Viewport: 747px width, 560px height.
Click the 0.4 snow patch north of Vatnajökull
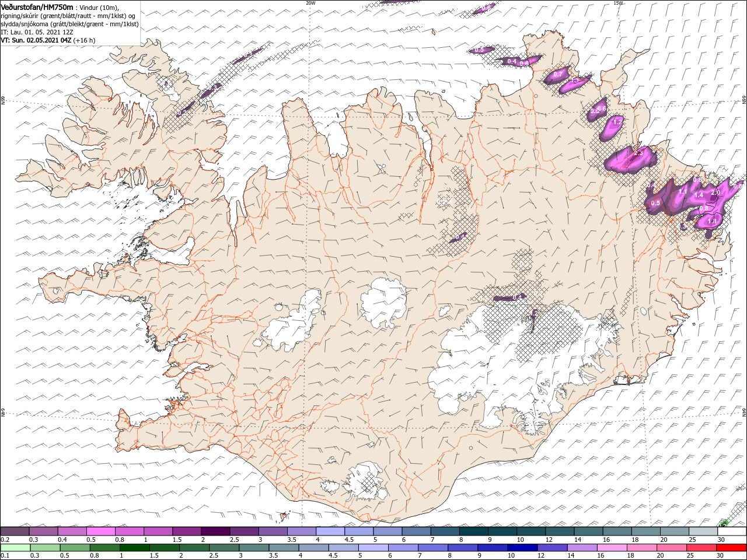click(x=509, y=298)
